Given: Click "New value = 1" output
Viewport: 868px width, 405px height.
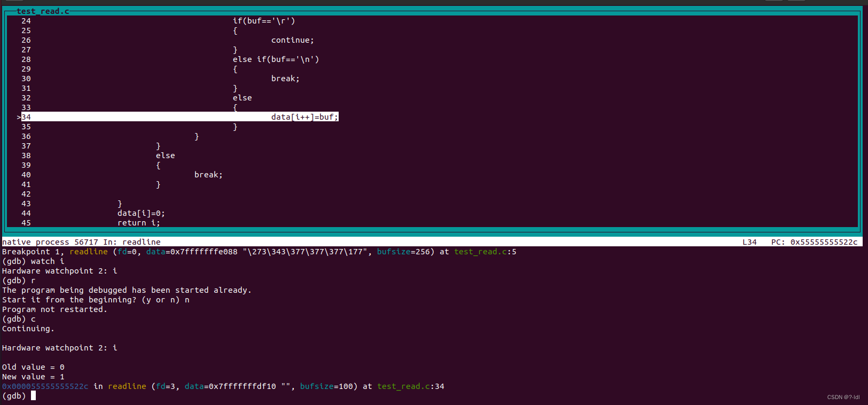Looking at the screenshot, I should click(33, 377).
